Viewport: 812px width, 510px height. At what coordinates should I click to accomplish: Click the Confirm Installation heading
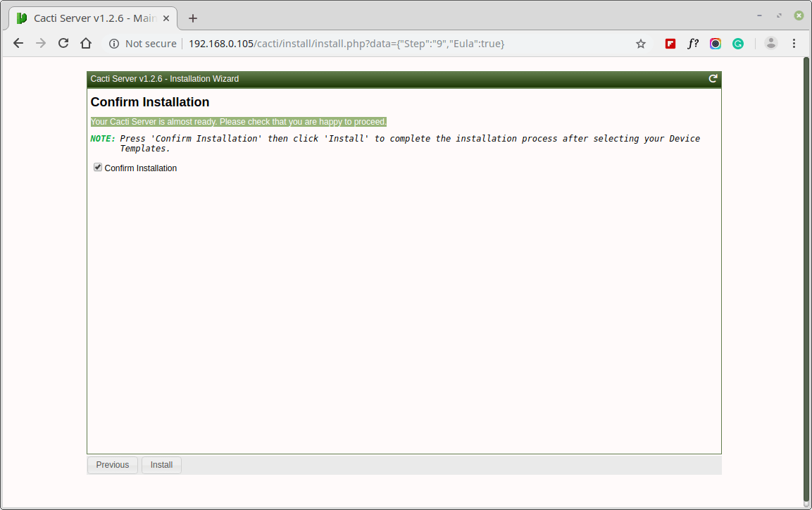(x=150, y=102)
